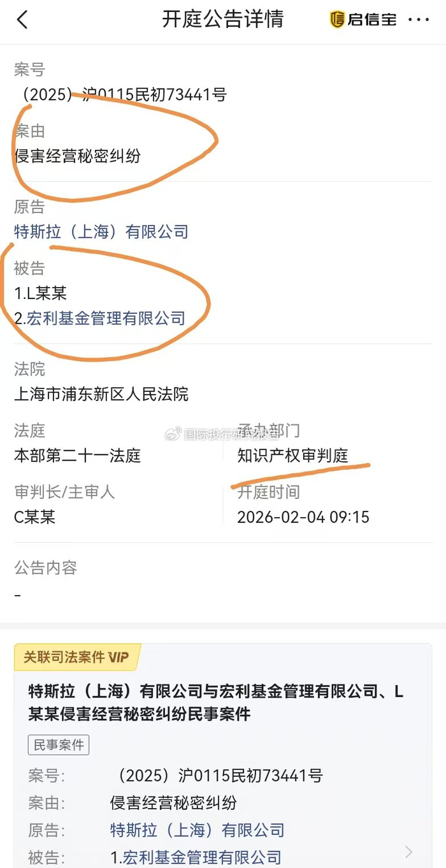
Task: Tap the 知识产权审判庭 department text
Action: [292, 455]
